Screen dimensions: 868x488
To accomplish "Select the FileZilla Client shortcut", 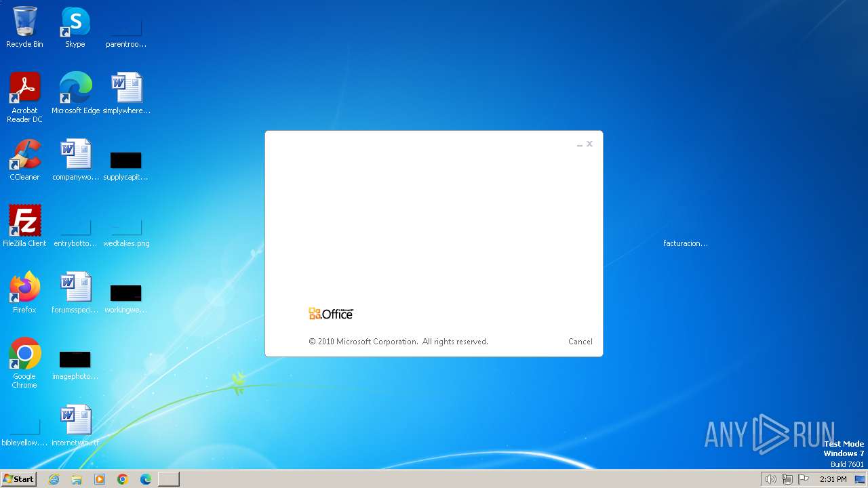I will (24, 227).
